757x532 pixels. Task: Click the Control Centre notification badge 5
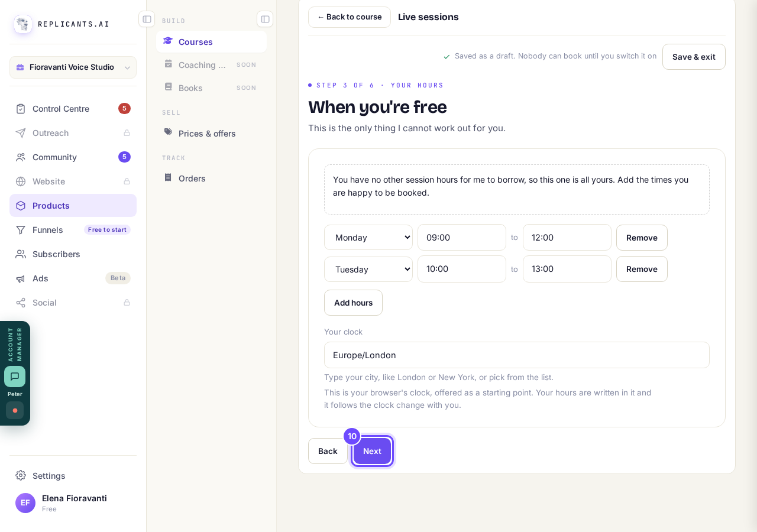pyautogui.click(x=124, y=109)
